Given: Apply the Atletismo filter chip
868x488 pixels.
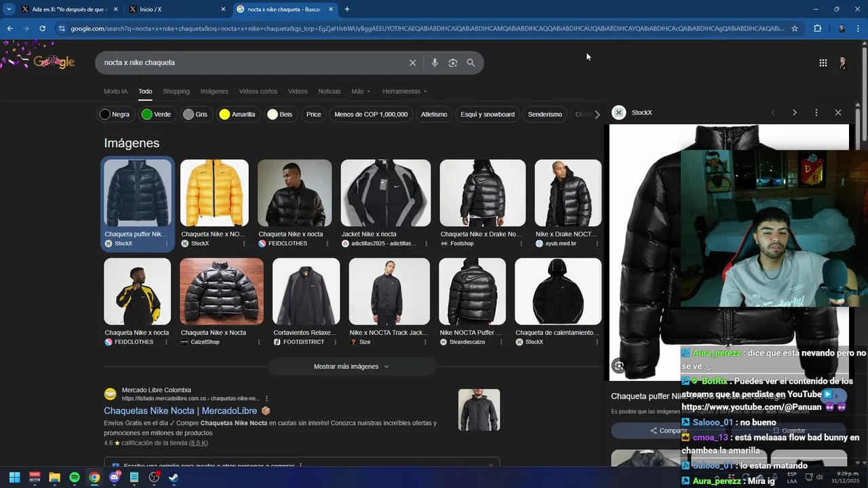Looking at the screenshot, I should coord(434,115).
